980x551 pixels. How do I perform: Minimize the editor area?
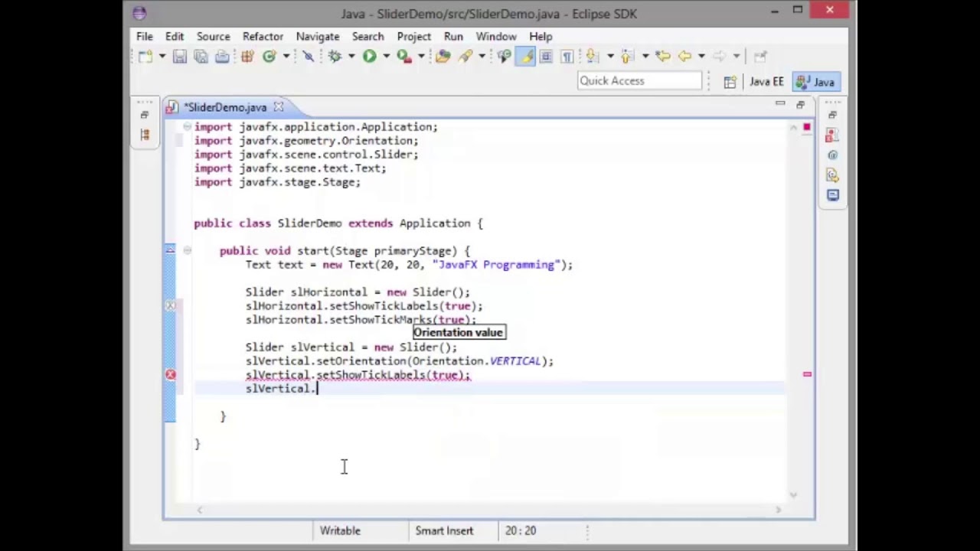780,104
